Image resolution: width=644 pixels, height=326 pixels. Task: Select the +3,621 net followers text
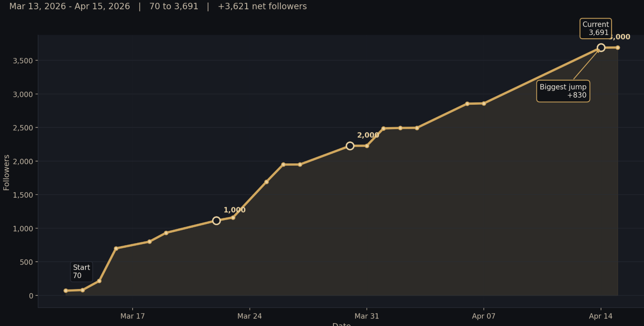click(262, 6)
